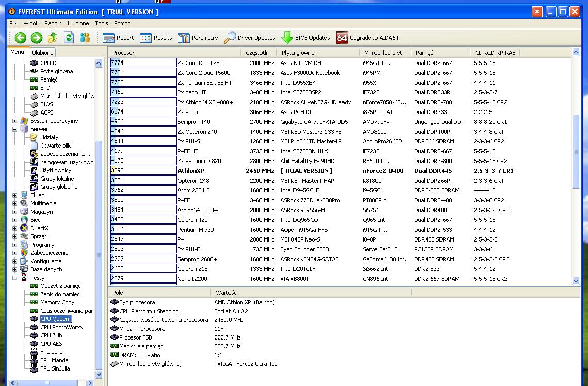588x386 pixels.
Task: Select Zapis do pamięci benchmark
Action: (60, 294)
